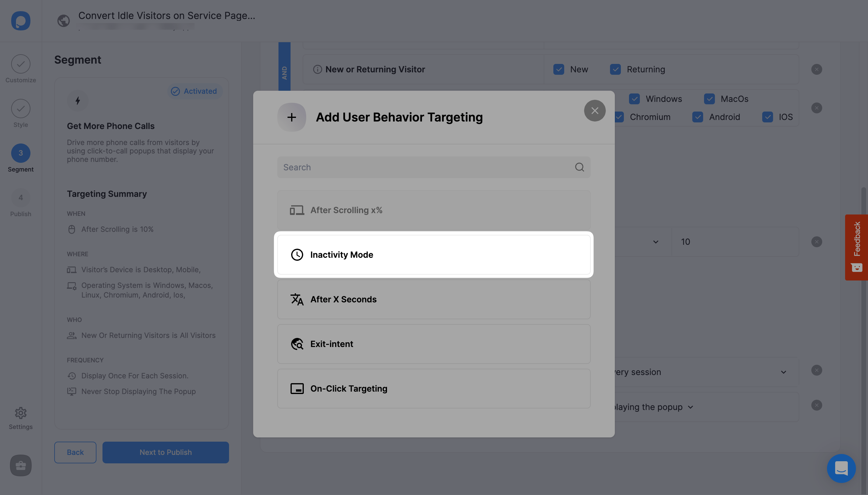Viewport: 868px width, 495px height.
Task: Click the After X Seconds targeting icon
Action: 296,299
